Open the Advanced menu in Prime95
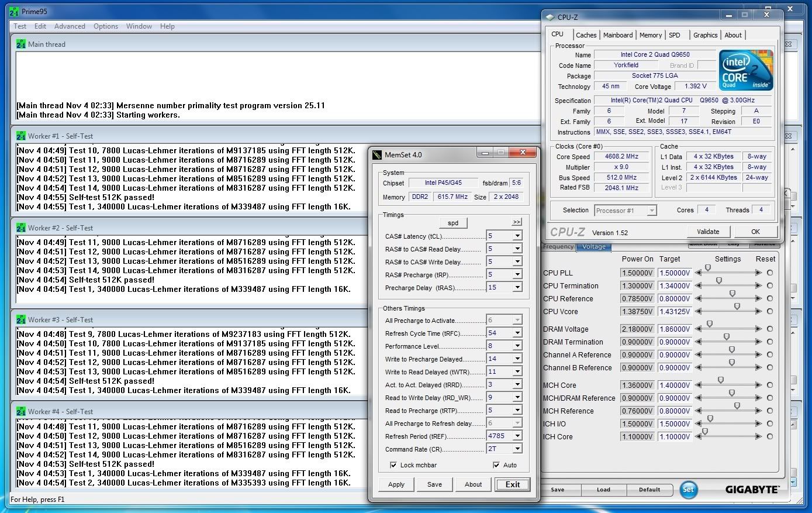The height and width of the screenshot is (513, 812). click(70, 26)
